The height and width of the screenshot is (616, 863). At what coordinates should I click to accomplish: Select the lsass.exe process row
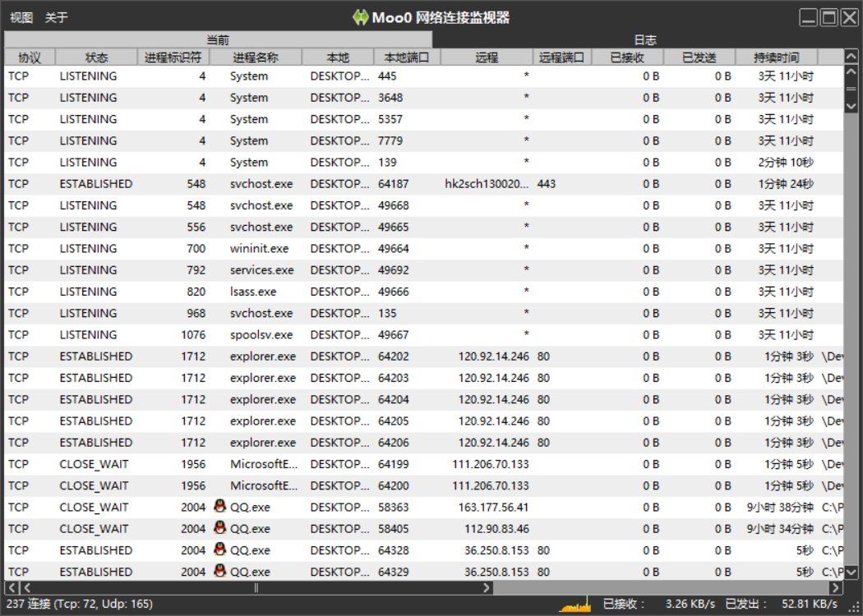tap(424, 292)
